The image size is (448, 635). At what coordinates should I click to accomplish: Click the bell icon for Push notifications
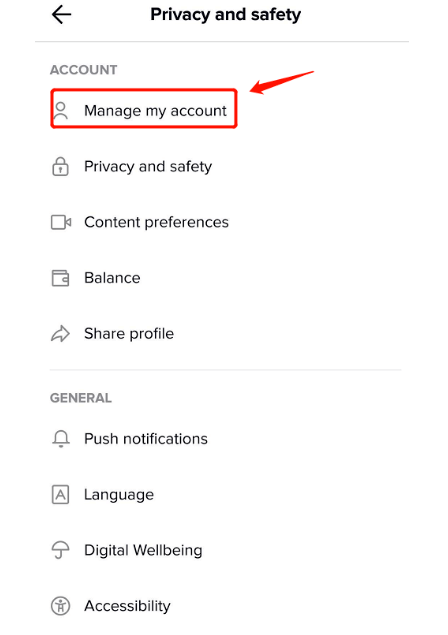pyautogui.click(x=61, y=439)
